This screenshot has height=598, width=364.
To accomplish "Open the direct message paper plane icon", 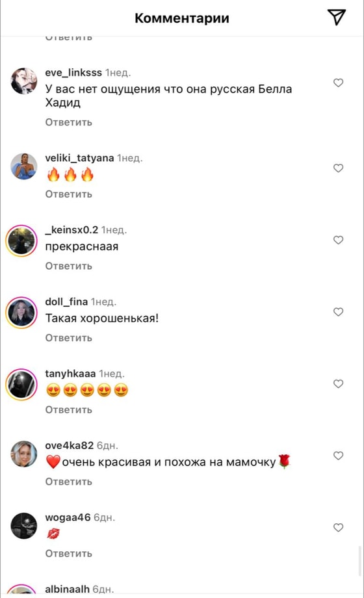I will [x=337, y=17].
